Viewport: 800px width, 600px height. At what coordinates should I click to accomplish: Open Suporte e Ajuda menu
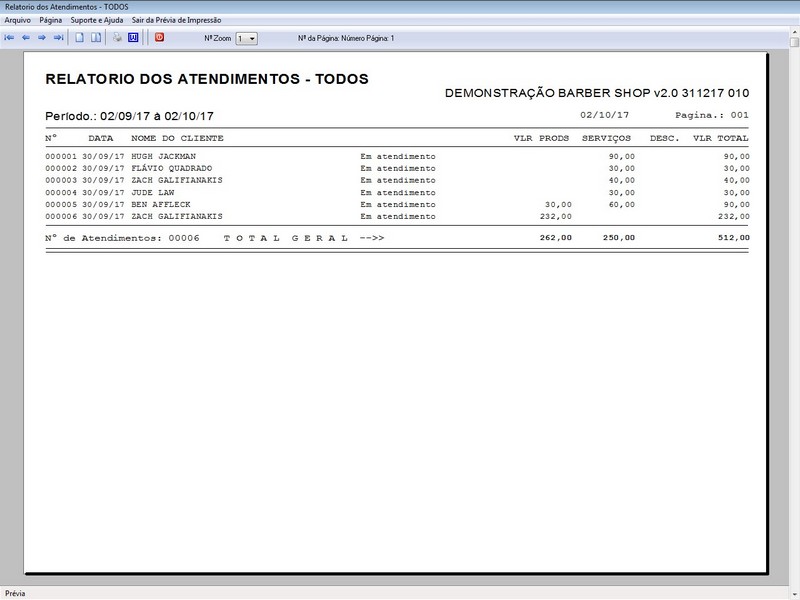pyautogui.click(x=97, y=20)
